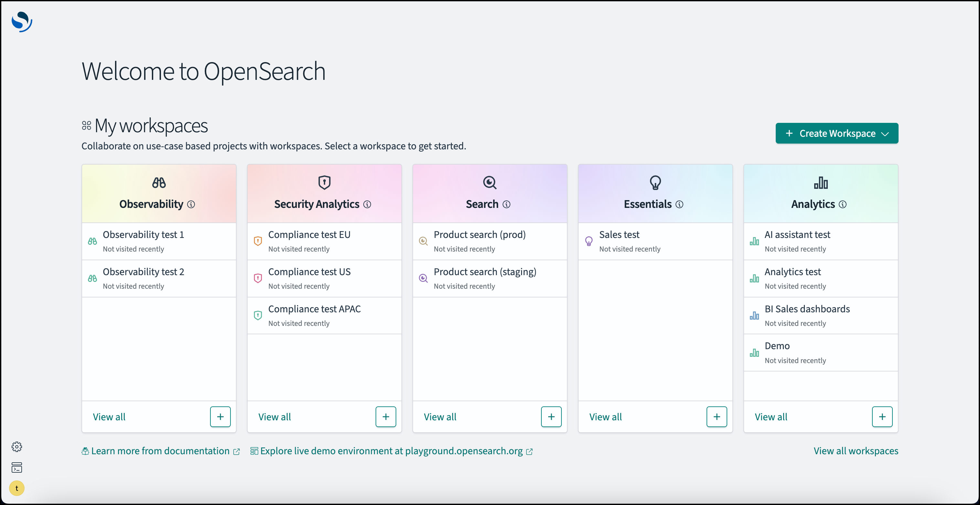Open Observability test 1 workspace
This screenshot has height=505, width=980.
tap(144, 235)
